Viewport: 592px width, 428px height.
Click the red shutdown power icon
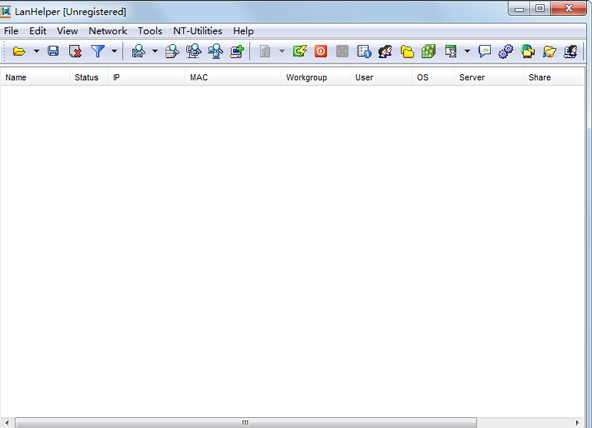click(x=321, y=51)
